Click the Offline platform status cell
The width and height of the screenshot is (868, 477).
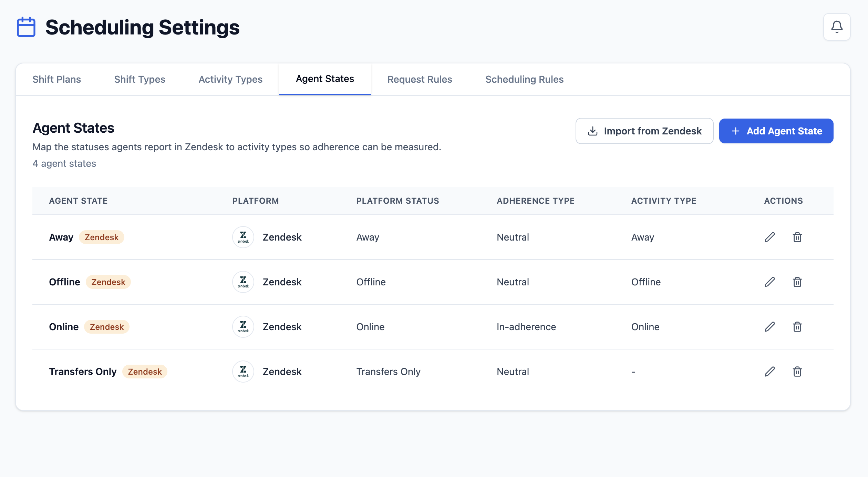pyautogui.click(x=371, y=282)
